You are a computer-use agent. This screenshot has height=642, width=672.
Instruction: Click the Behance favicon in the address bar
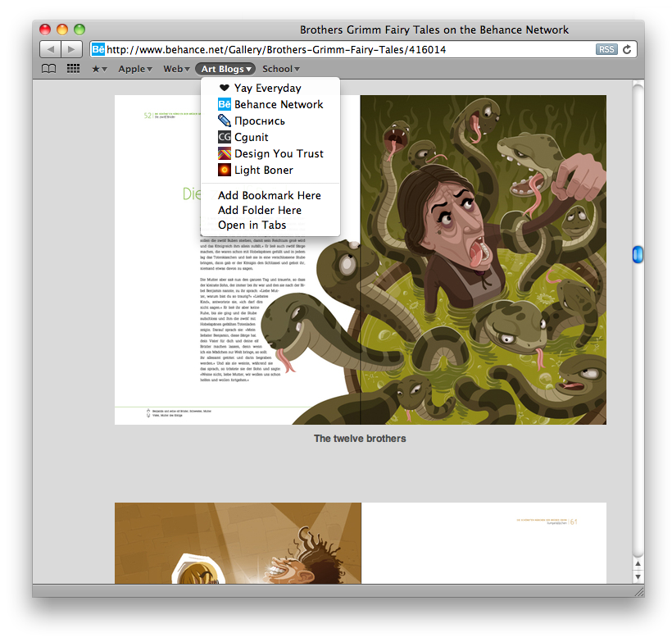98,49
